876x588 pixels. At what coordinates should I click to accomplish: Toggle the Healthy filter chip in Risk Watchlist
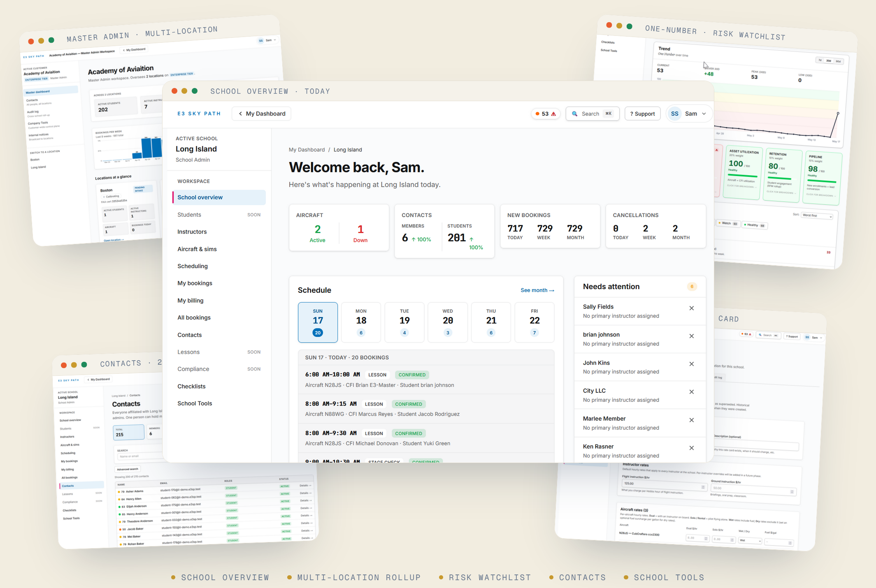tap(755, 225)
